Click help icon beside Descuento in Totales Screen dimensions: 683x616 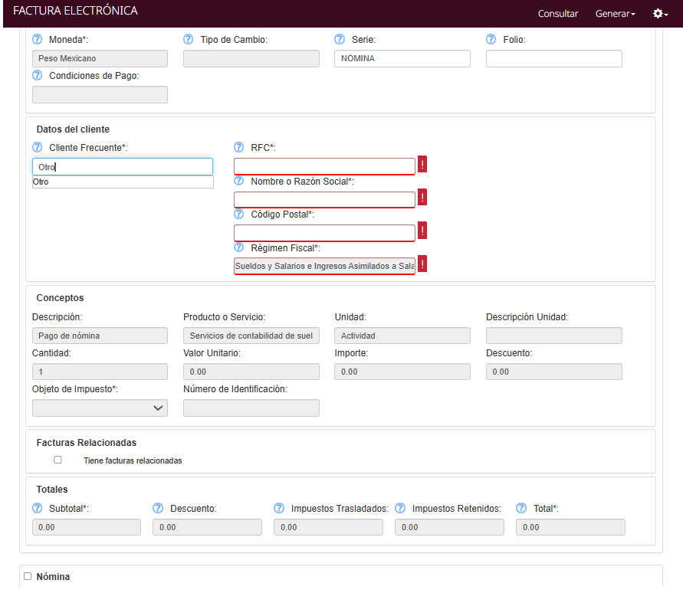point(158,509)
